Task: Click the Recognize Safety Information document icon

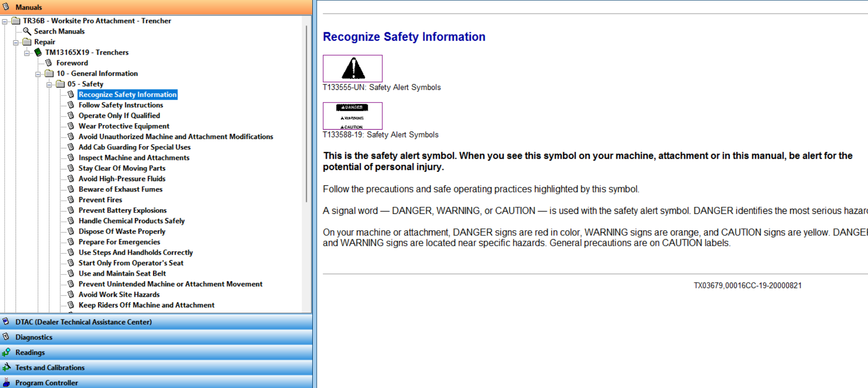Action: click(x=71, y=95)
